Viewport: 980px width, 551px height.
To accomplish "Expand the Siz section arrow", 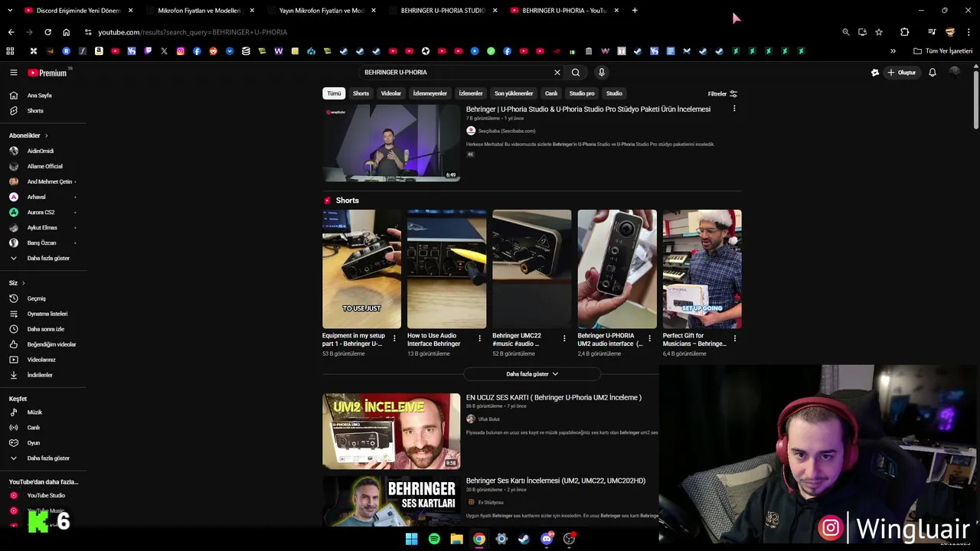I will (23, 283).
